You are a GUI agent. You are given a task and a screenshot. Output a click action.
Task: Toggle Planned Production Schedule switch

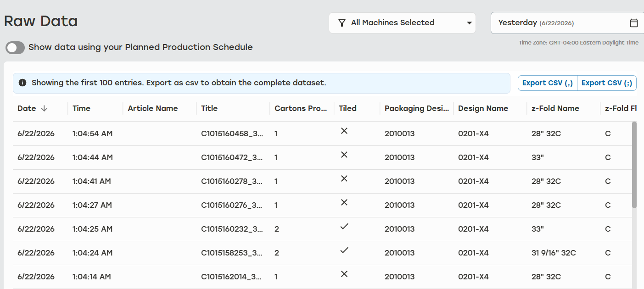pos(15,47)
